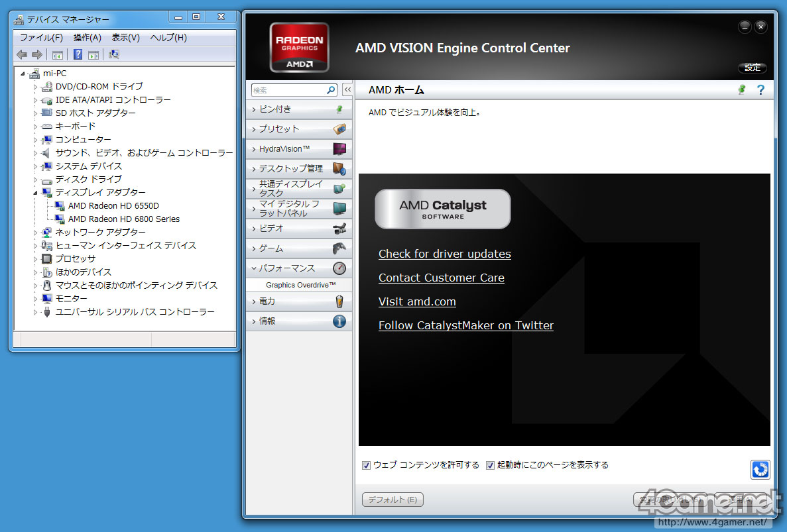Expand the ピン付き section in AMD sidebar
Viewport: 787px width, 532px height.
pos(254,109)
